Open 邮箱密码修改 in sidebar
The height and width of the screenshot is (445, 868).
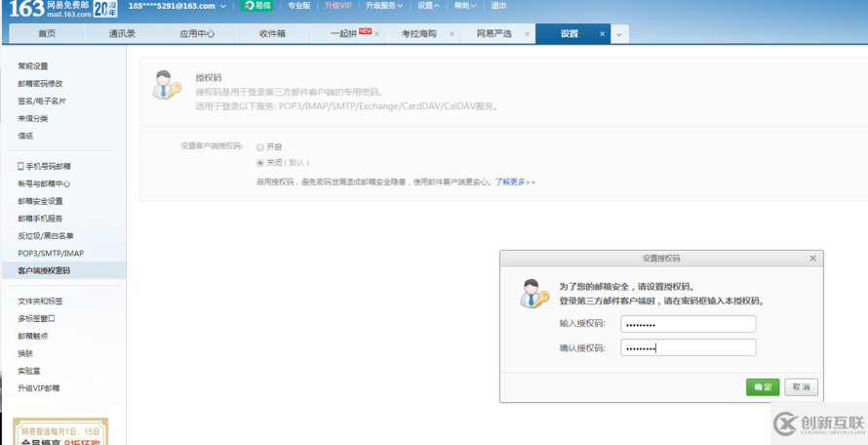[x=40, y=84]
